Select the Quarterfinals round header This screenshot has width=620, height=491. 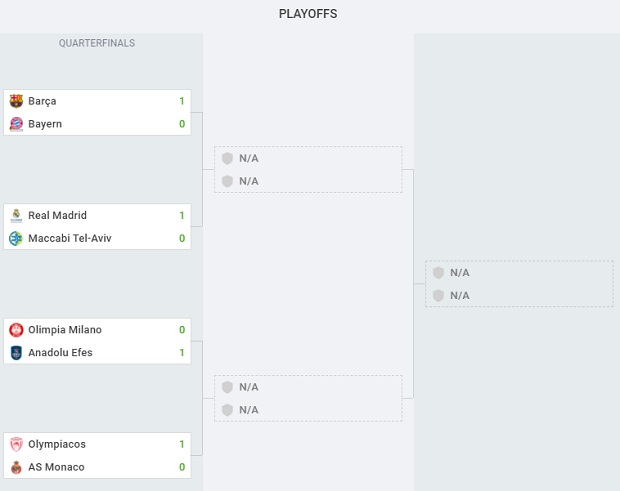coord(97,43)
